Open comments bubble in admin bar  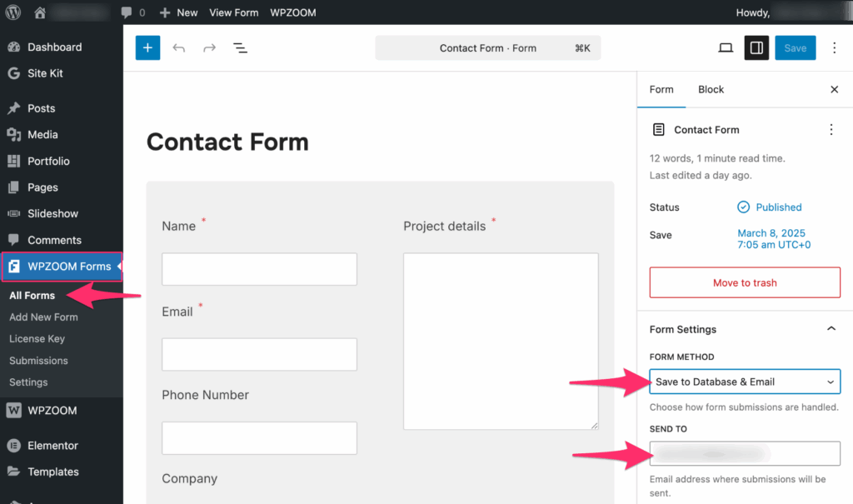coord(132,12)
